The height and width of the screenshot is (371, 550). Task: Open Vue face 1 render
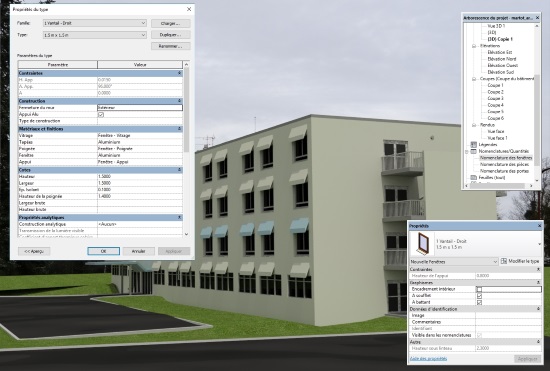[x=497, y=138]
